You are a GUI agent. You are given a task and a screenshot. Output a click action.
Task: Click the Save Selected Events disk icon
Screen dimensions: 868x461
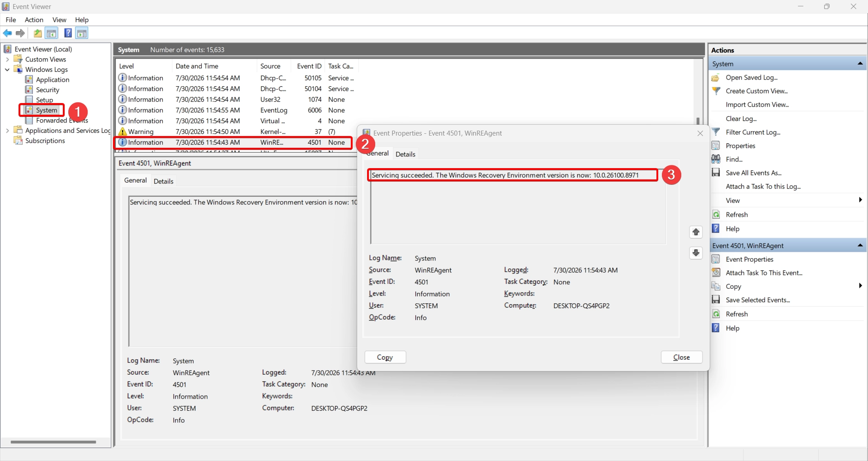click(x=716, y=300)
